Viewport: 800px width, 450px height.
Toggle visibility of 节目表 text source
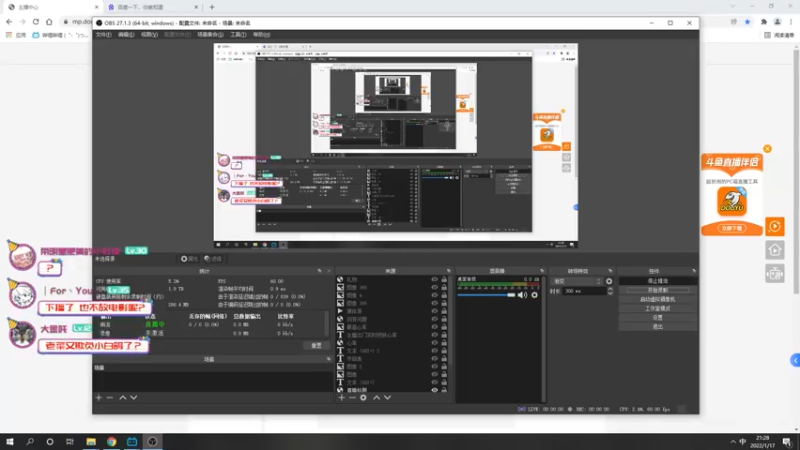(x=434, y=359)
